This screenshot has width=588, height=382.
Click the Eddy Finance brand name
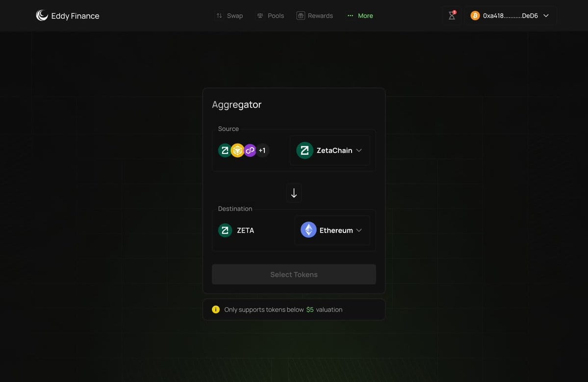(x=76, y=16)
